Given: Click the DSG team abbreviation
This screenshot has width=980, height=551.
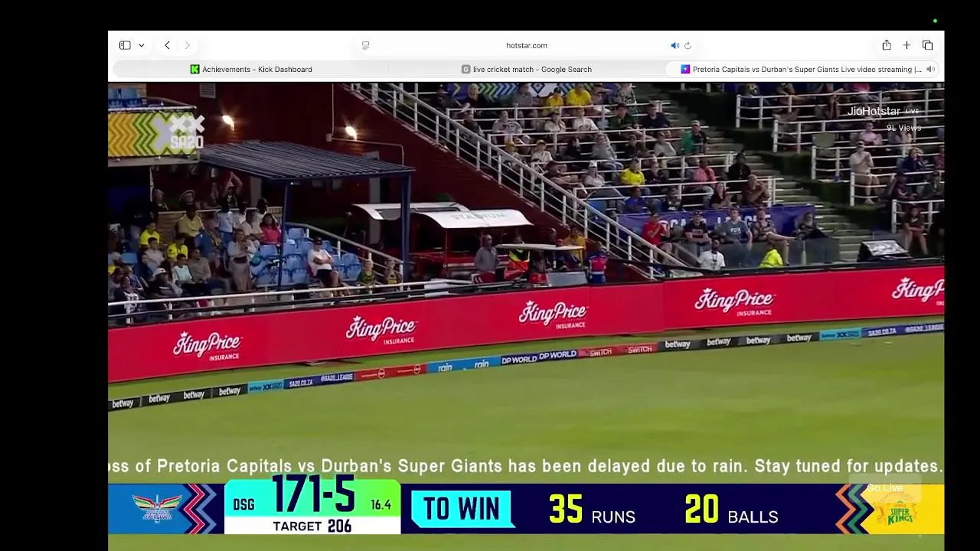Looking at the screenshot, I should click(x=243, y=505).
